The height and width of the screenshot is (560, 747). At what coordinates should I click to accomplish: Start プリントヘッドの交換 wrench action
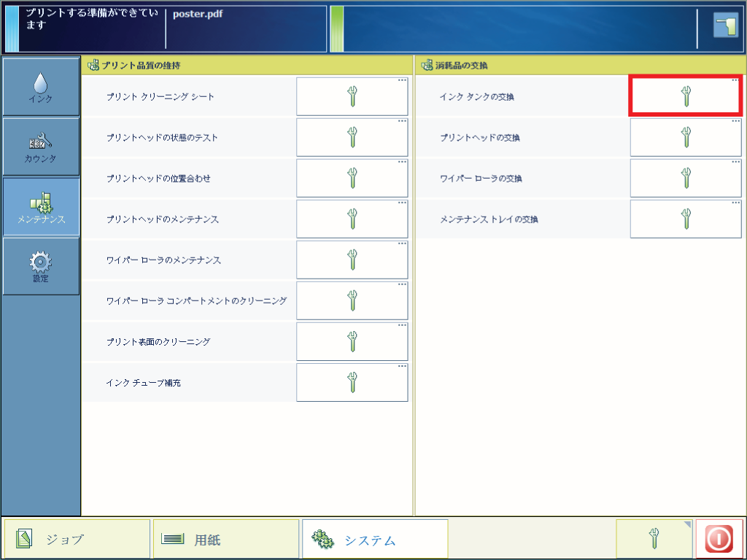686,138
